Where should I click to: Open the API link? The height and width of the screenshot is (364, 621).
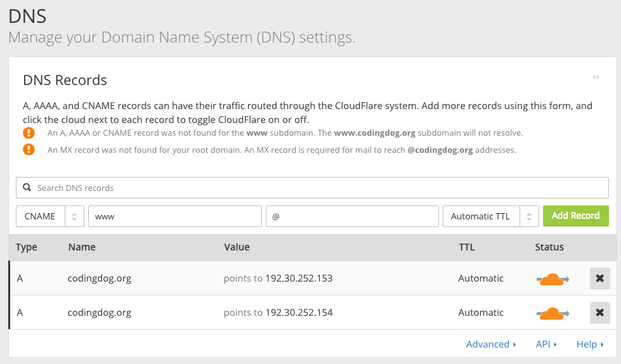(546, 344)
